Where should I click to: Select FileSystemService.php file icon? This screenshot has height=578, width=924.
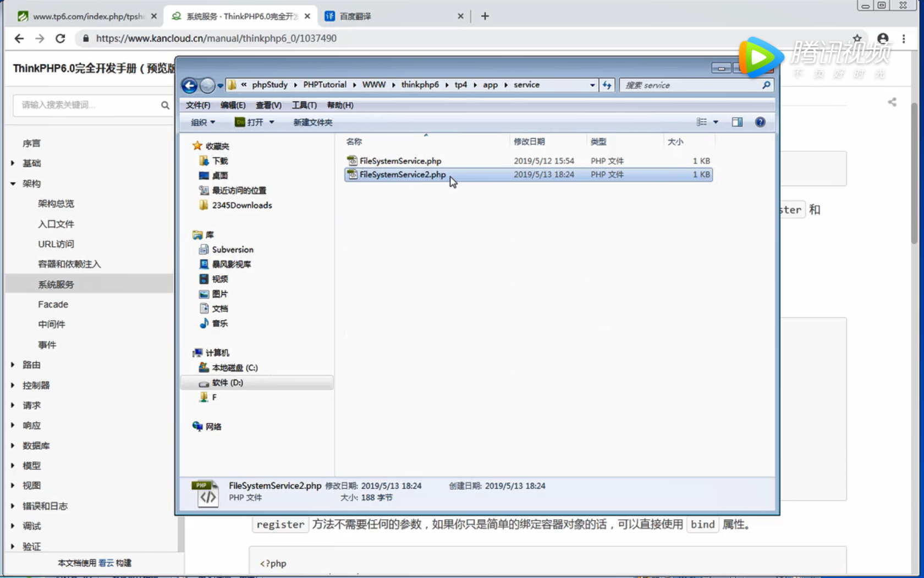[352, 161]
